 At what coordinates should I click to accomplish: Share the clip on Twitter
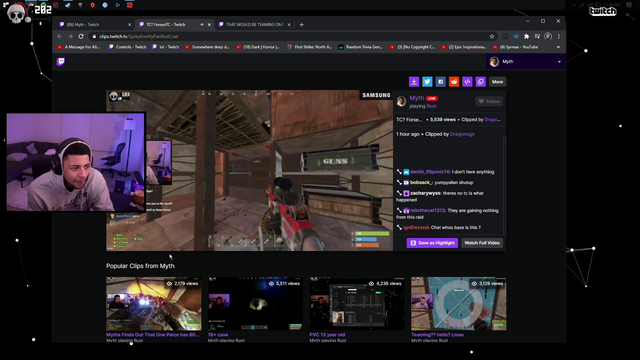427,82
